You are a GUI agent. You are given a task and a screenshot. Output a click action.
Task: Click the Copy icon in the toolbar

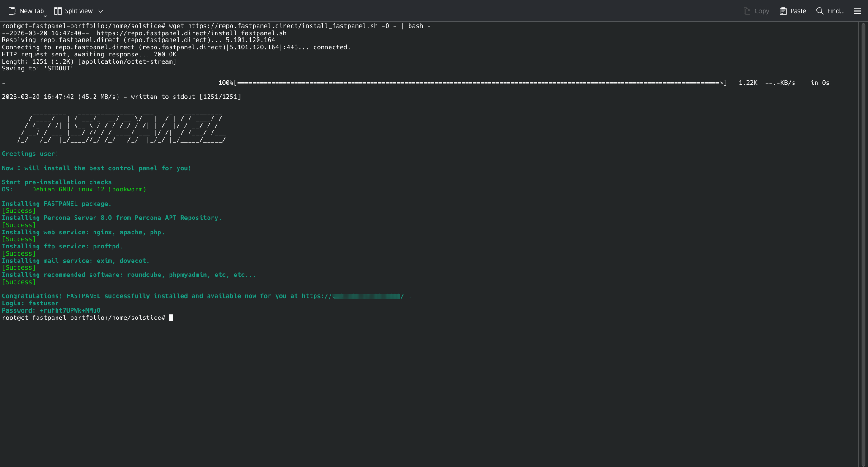coord(747,11)
